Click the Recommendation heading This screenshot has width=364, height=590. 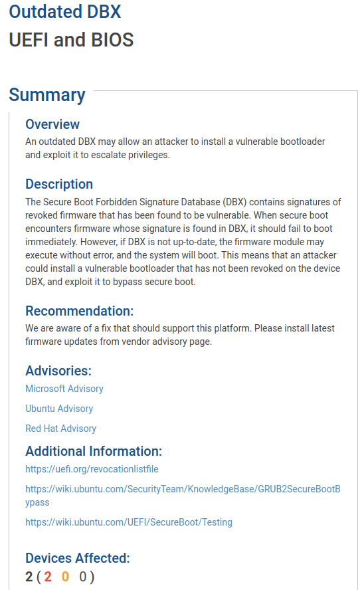pyautogui.click(x=79, y=311)
